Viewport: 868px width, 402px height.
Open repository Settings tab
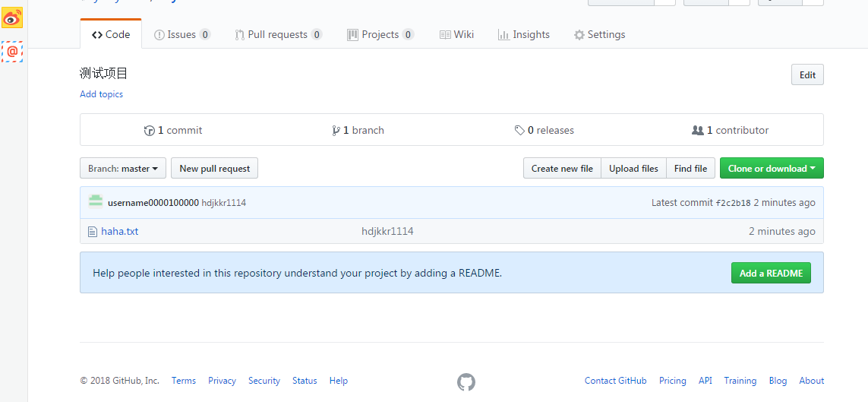[x=599, y=34]
